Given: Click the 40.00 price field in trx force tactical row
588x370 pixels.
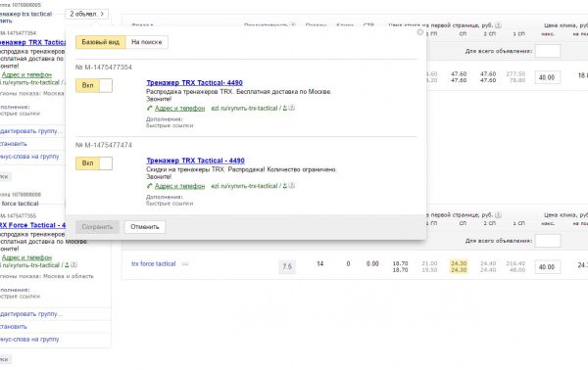Looking at the screenshot, I should point(548,267).
